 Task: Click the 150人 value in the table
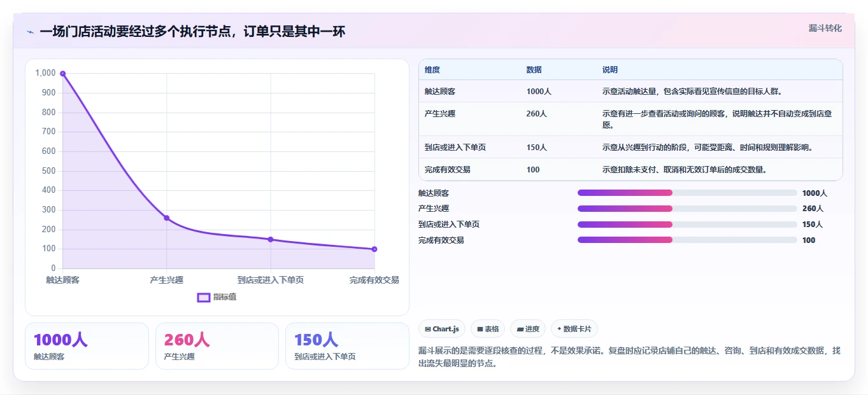[537, 148]
